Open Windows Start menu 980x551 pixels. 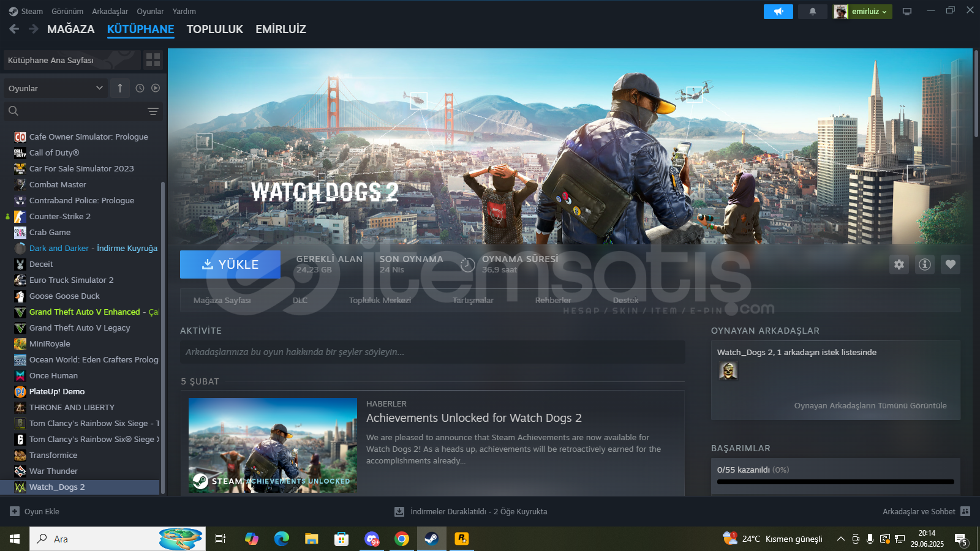pos(15,539)
